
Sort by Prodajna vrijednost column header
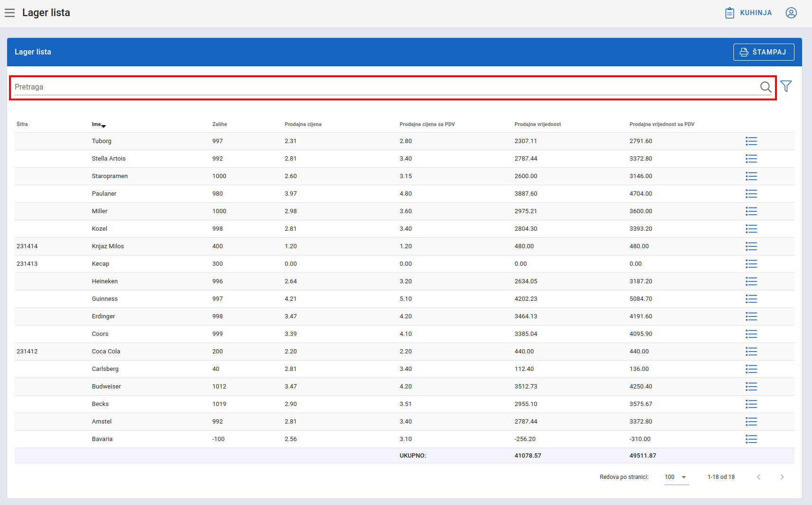point(538,125)
